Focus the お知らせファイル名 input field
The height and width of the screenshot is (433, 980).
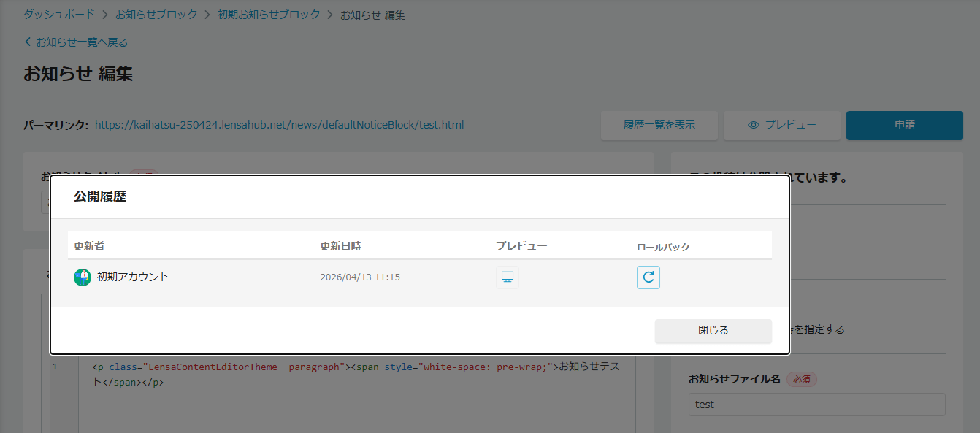click(x=816, y=405)
